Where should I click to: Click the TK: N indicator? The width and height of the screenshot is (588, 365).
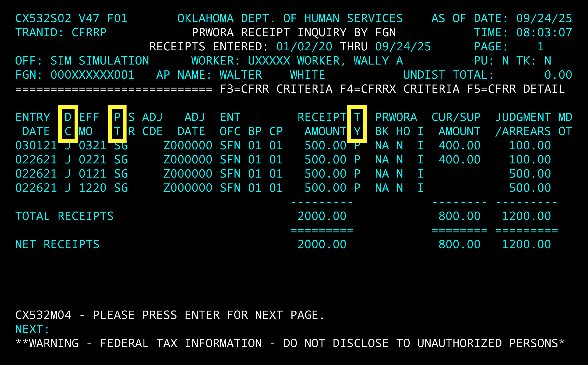[x=534, y=61]
